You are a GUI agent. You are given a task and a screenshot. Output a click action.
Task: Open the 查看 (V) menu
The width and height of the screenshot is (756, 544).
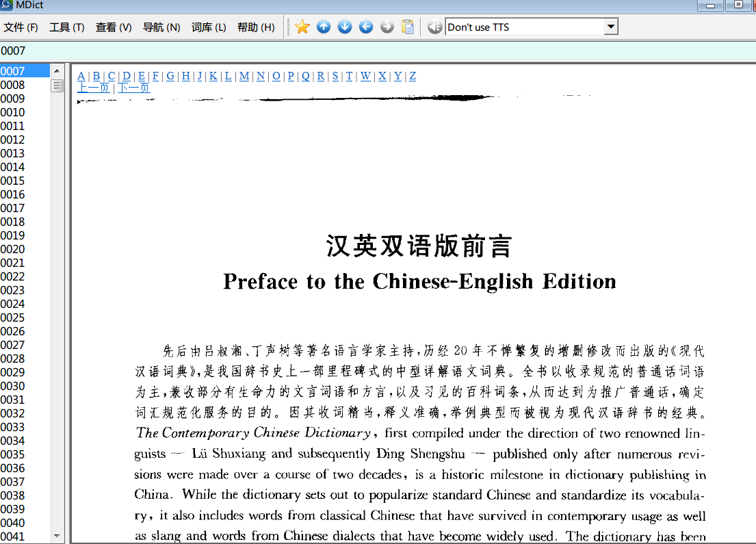[114, 27]
